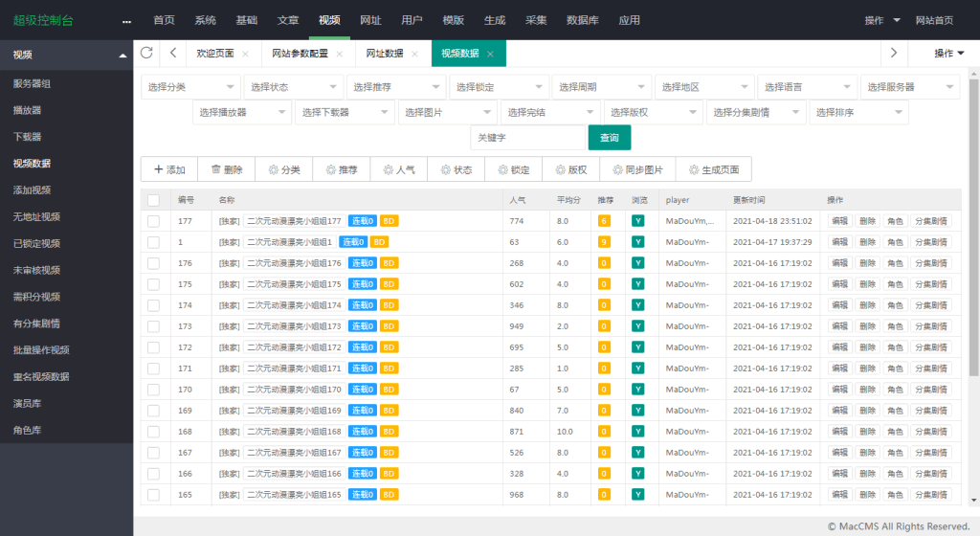Open the 选择分类 dropdown
The image size is (980, 536).
pyautogui.click(x=190, y=87)
